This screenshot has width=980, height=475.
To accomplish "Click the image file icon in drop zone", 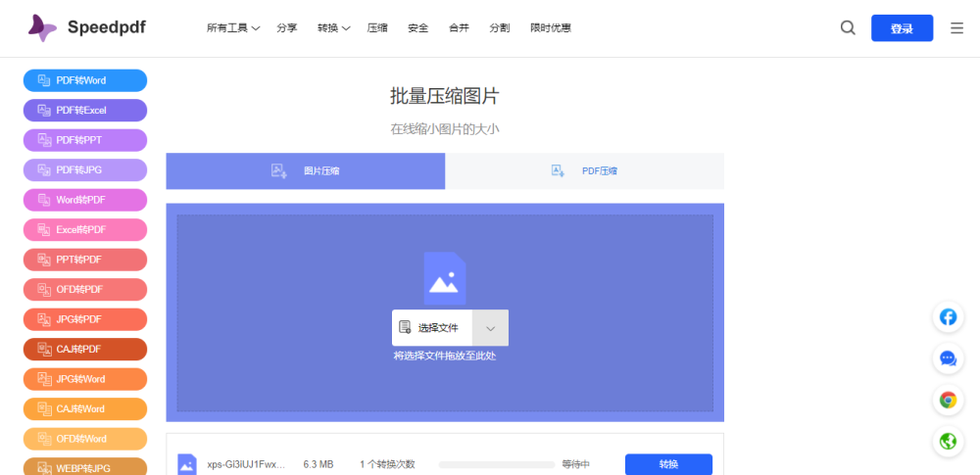I will [x=444, y=278].
